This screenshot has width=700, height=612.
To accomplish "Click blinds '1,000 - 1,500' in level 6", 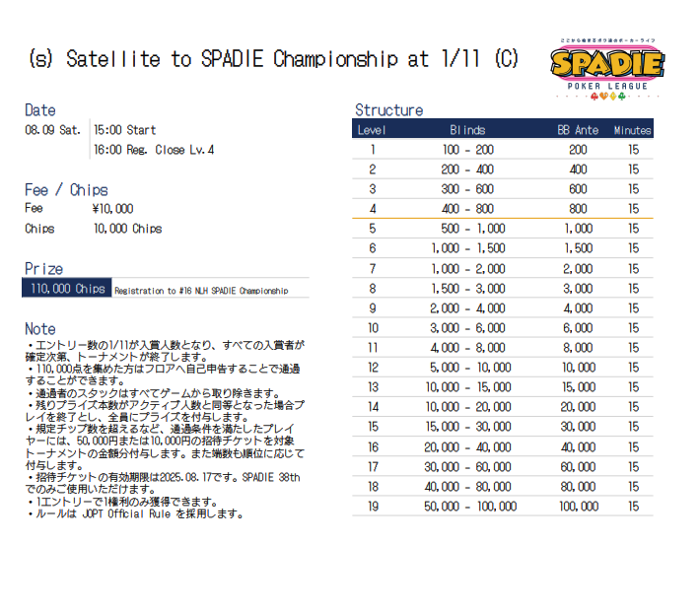I will [x=468, y=248].
